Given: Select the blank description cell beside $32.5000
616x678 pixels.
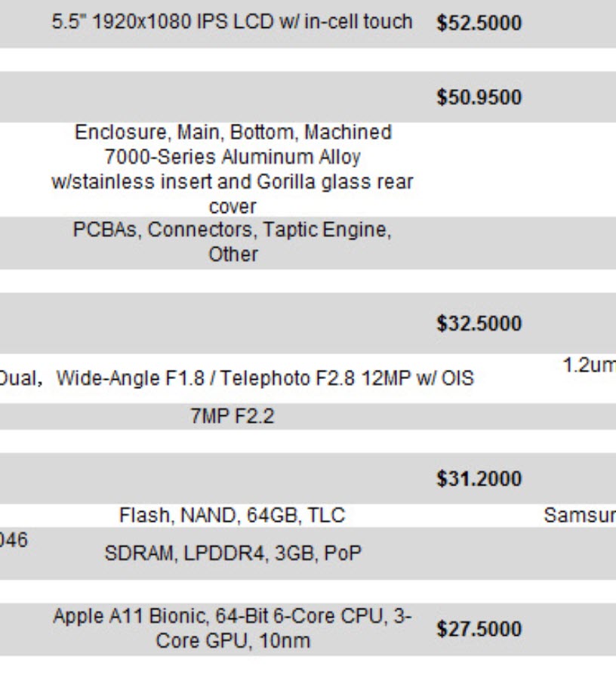Looking at the screenshot, I should click(x=232, y=324).
